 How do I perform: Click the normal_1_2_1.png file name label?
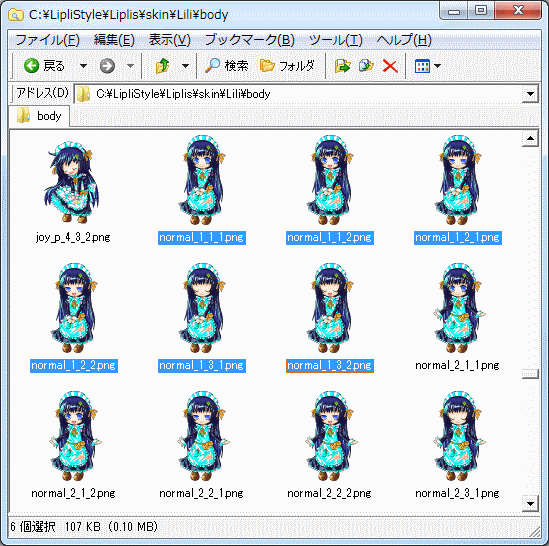pos(458,238)
